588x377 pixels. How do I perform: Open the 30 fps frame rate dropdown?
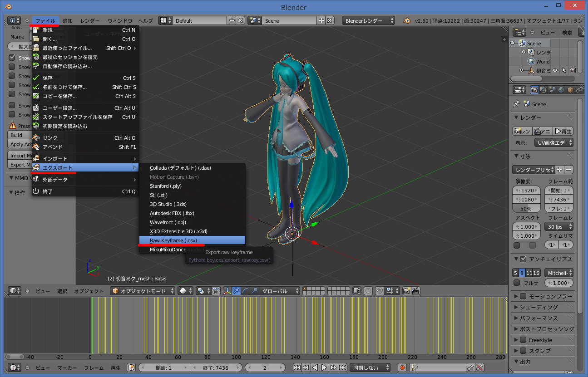pos(559,226)
